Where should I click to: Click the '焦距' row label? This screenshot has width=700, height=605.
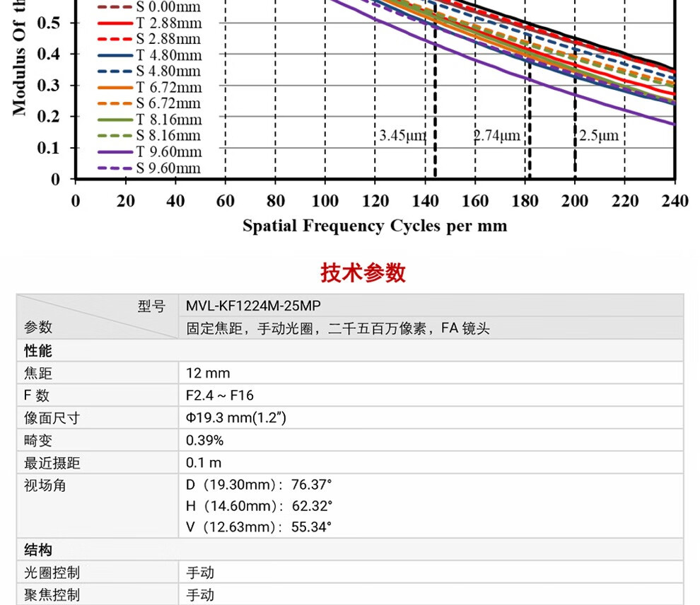coord(38,373)
